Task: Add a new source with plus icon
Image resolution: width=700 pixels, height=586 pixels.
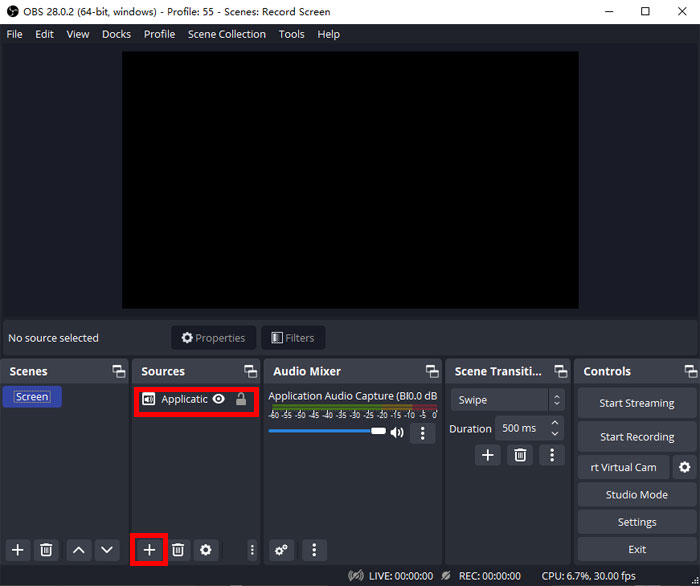Action: click(x=149, y=550)
